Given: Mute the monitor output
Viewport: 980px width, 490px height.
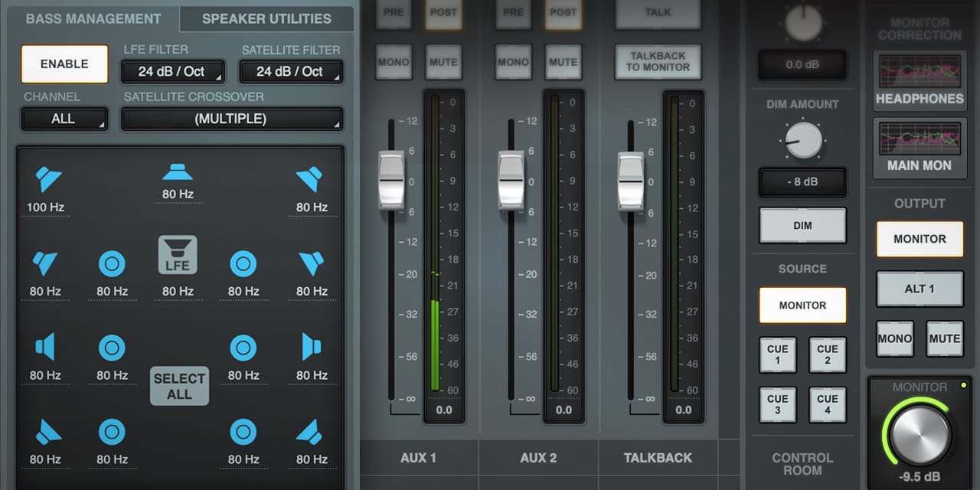Looking at the screenshot, I should (945, 338).
